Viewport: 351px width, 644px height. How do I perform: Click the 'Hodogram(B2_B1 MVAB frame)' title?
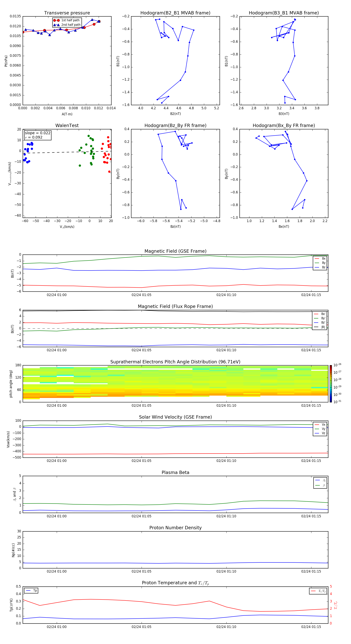coord(175,13)
